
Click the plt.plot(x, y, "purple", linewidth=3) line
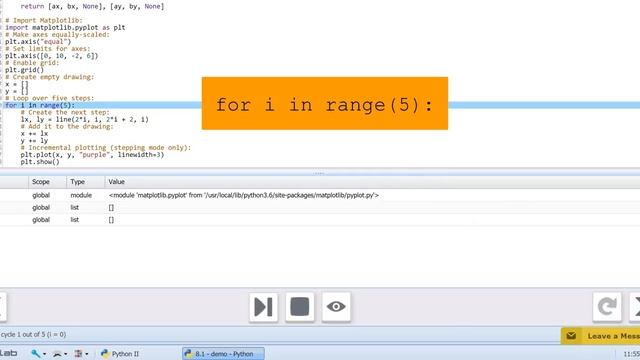(x=92, y=155)
